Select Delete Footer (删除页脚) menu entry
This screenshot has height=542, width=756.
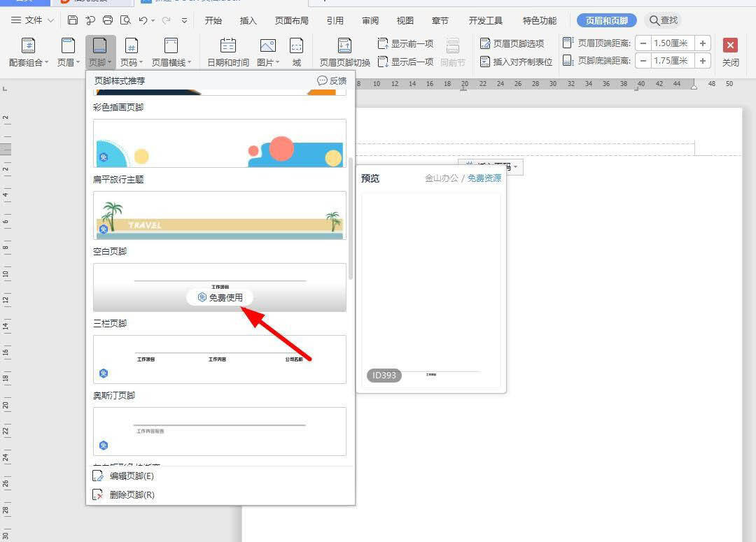[132, 494]
